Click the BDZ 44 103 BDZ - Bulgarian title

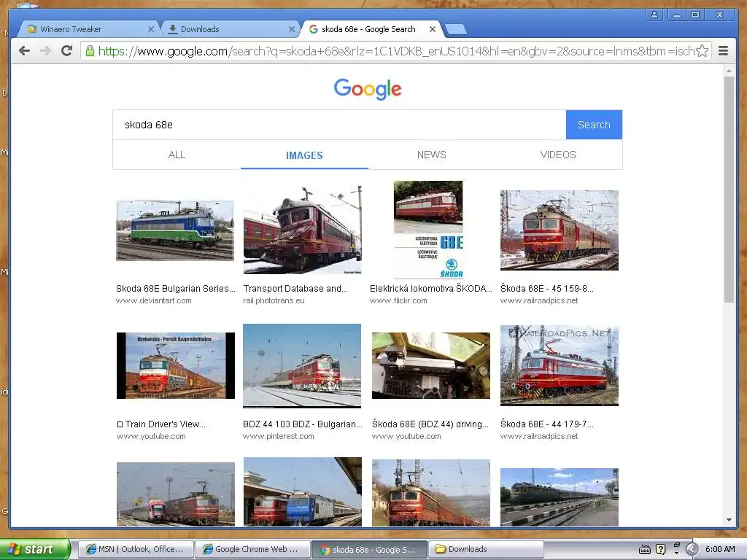pyautogui.click(x=303, y=424)
